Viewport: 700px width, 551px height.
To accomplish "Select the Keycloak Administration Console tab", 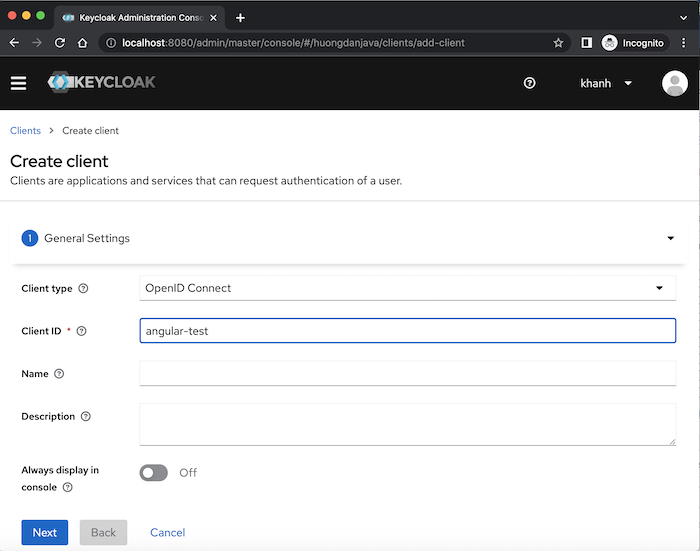I will pyautogui.click(x=140, y=18).
